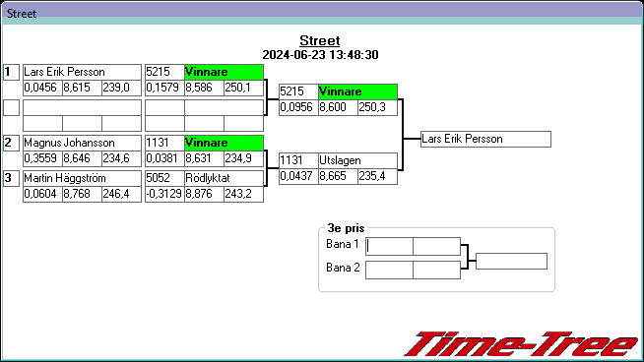The height and width of the screenshot is (362, 644).
Task: Click the elapsed time cell 8,665
Action: tap(338, 176)
